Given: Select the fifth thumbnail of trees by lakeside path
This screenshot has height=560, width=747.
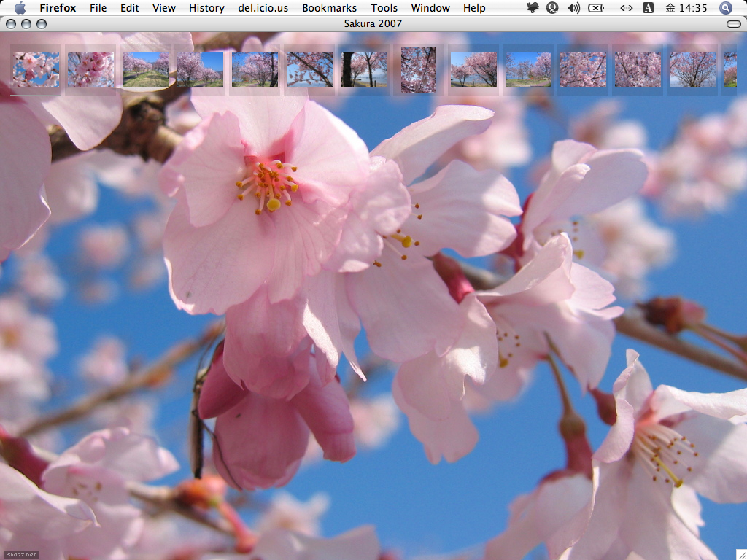Looking at the screenshot, I should (255, 69).
